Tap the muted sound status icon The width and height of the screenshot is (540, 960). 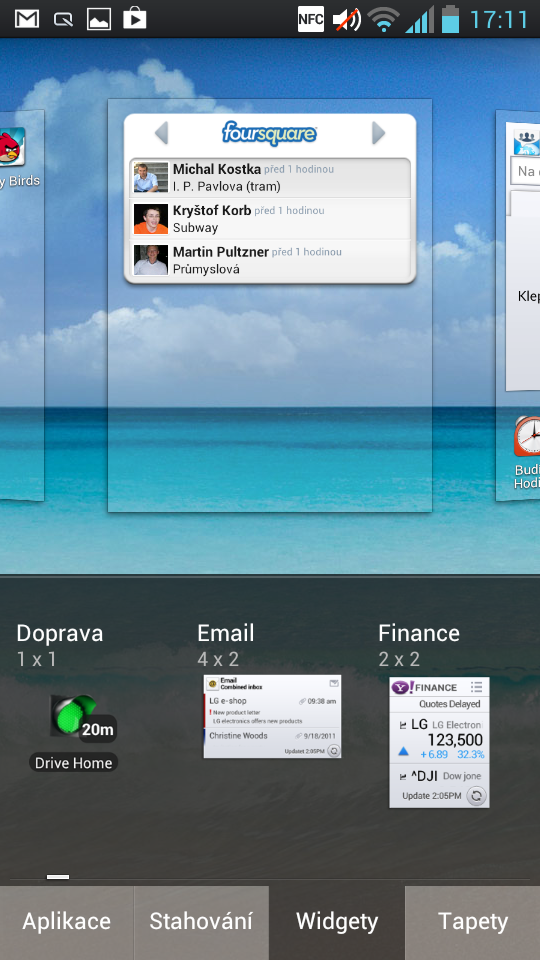347,20
